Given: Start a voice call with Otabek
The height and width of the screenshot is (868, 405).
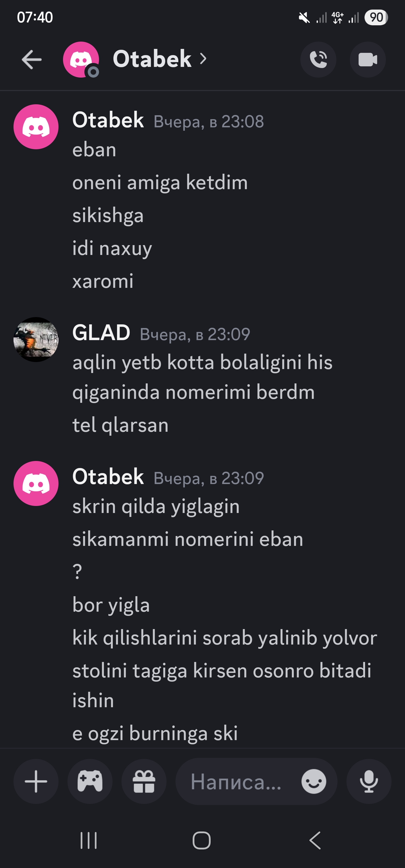Looking at the screenshot, I should pos(318,60).
